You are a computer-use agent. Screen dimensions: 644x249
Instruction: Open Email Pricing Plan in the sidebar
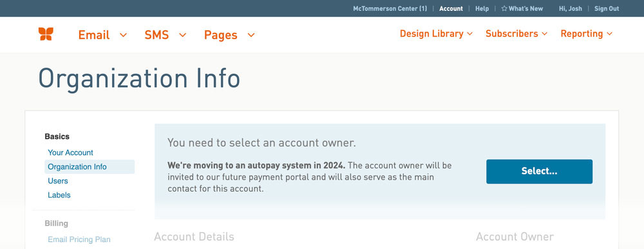[79, 239]
